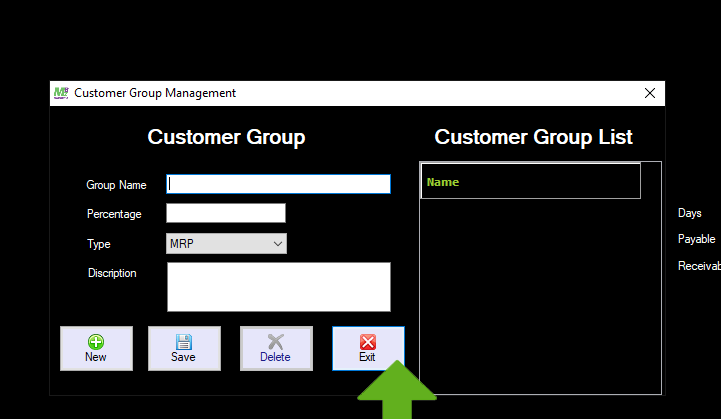Click the Customer Group Management title text

click(x=155, y=93)
